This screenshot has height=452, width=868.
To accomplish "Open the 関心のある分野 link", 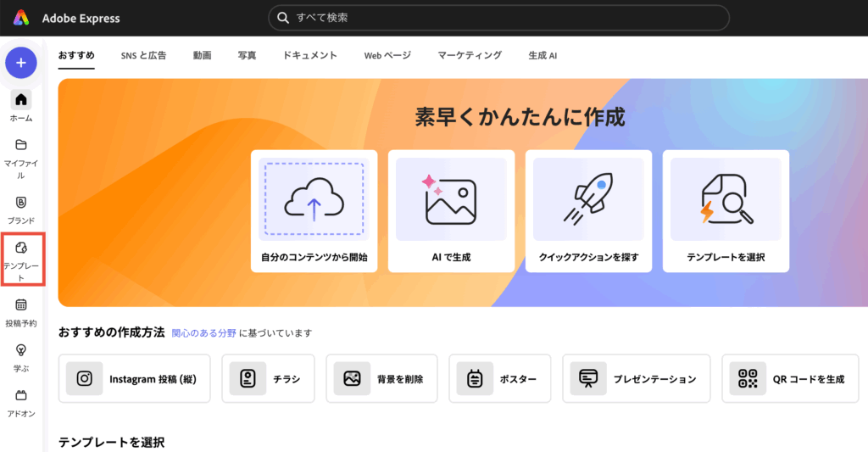I will tap(203, 333).
